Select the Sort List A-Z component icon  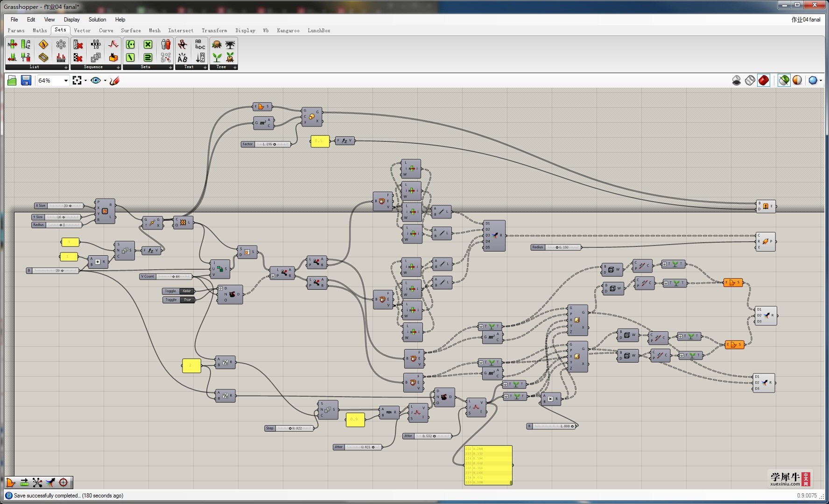coord(26,44)
